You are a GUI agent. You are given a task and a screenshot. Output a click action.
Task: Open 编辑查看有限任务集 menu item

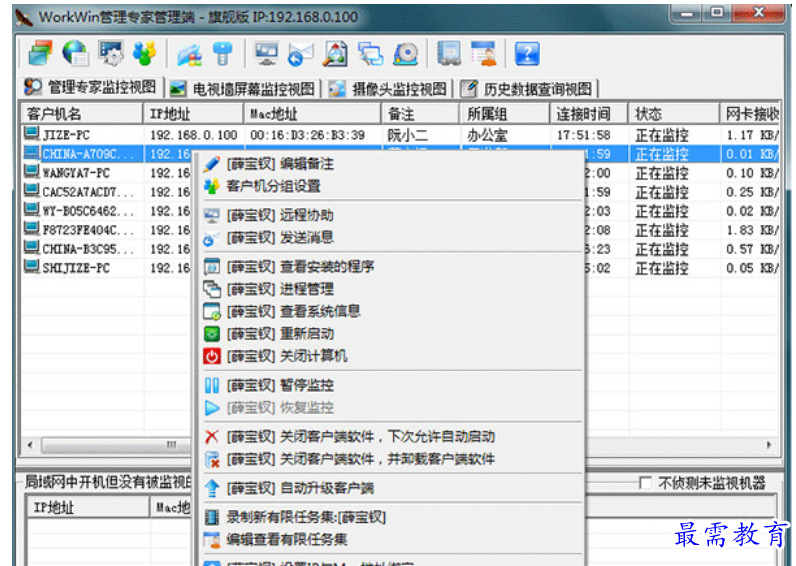click(x=388, y=539)
